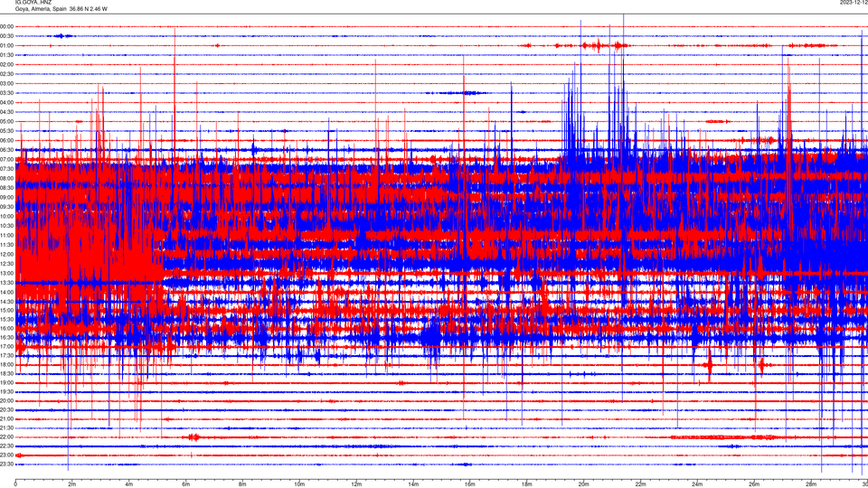Screen dimensions: 868x488
Task: Pick the 08:00 hour label
Action: [6, 178]
